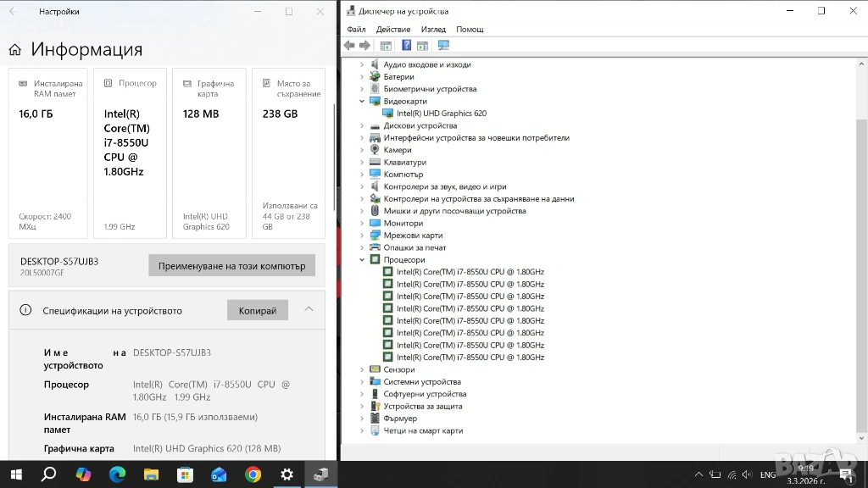Screen dimensions: 868x488
Task: Collapse Спецификации на устройството section chevron
Action: click(x=309, y=310)
